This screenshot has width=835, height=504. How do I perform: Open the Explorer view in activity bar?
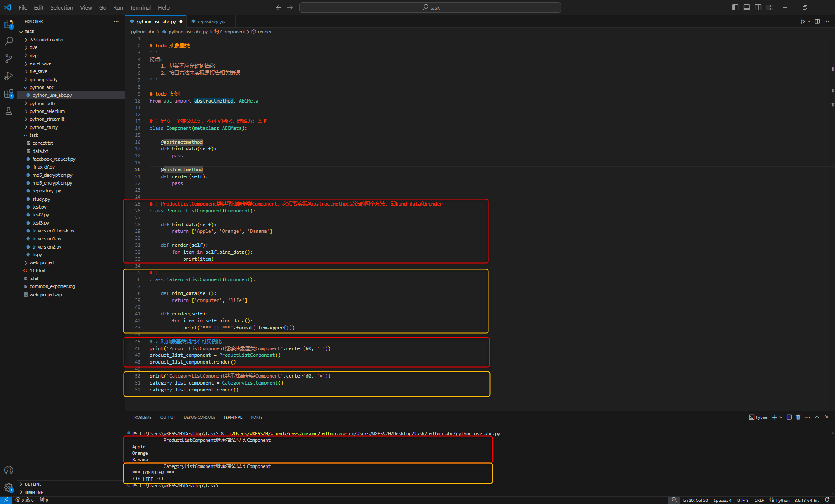tap(9, 24)
